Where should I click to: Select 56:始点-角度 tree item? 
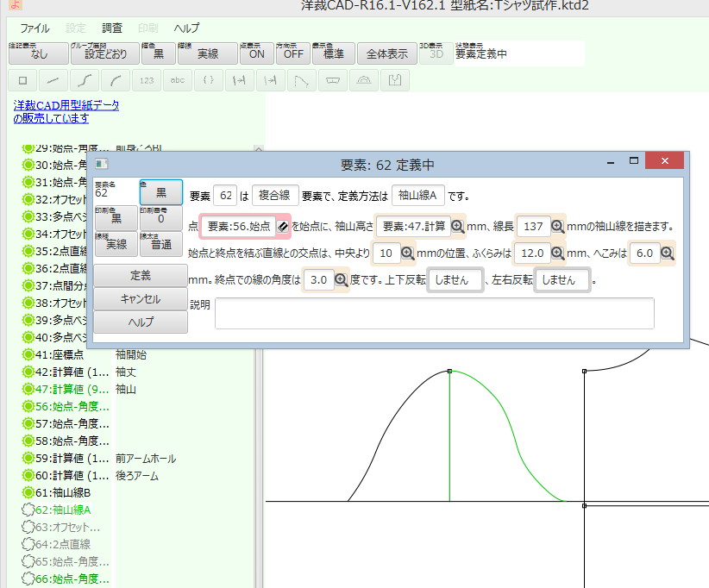(x=66, y=406)
